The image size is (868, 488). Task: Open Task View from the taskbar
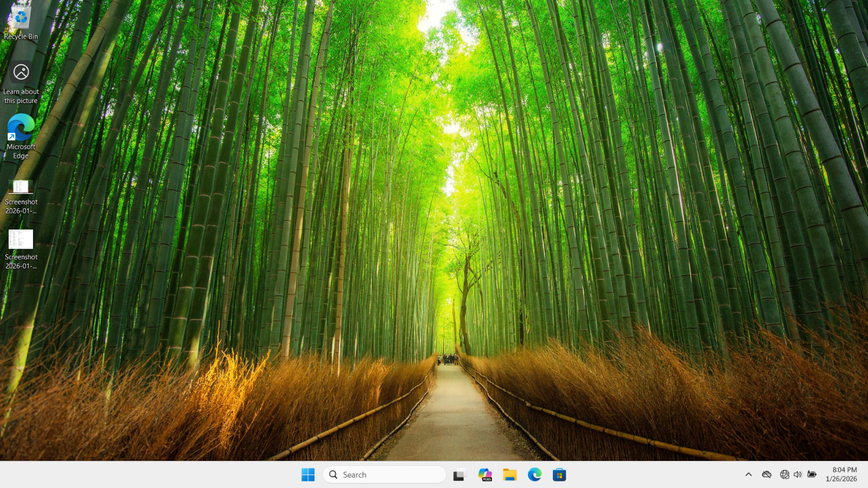tap(459, 474)
